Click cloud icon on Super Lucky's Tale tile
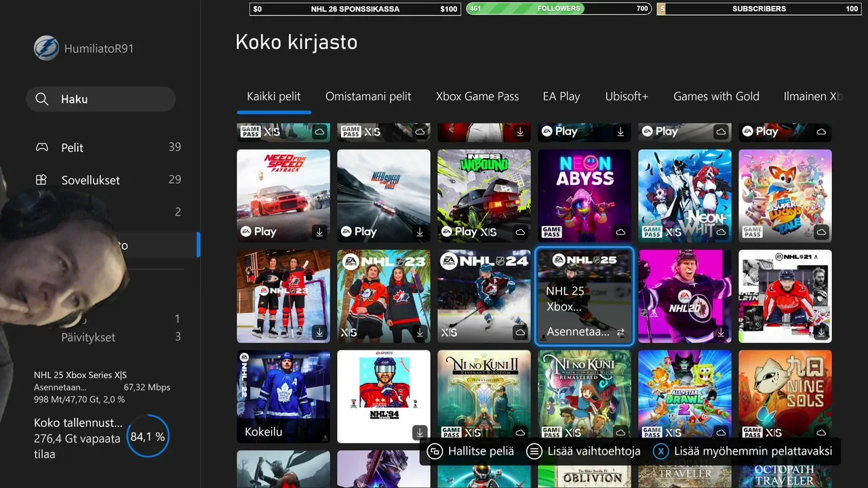 [821, 232]
